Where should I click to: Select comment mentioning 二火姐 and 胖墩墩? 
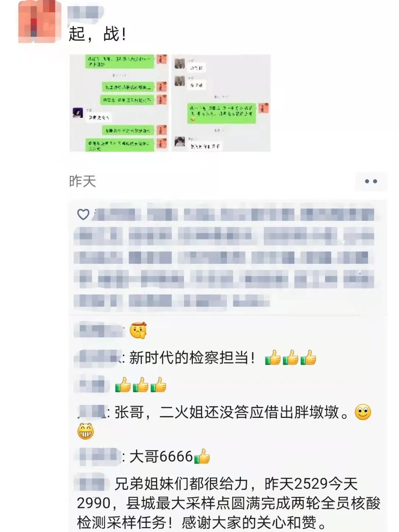(224, 422)
